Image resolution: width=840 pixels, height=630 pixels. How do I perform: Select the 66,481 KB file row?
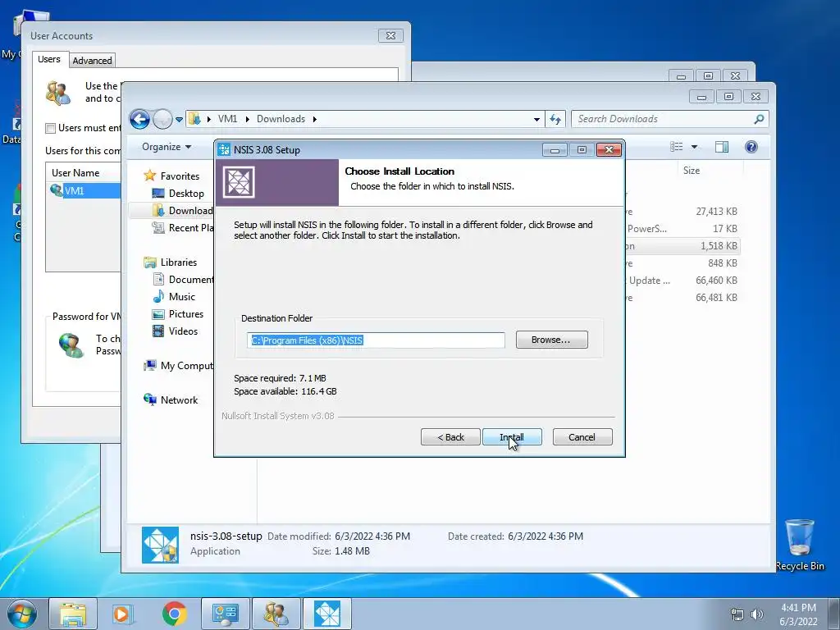(x=682, y=297)
